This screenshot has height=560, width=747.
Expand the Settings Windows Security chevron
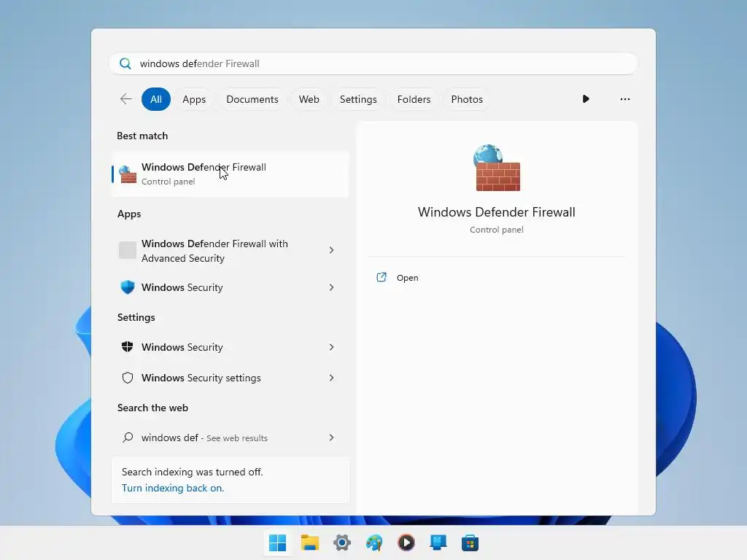(332, 347)
